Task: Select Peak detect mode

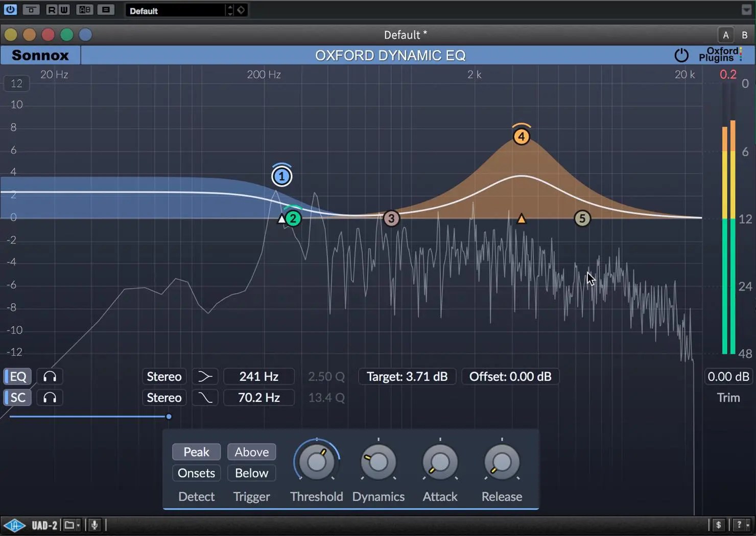Action: (197, 452)
